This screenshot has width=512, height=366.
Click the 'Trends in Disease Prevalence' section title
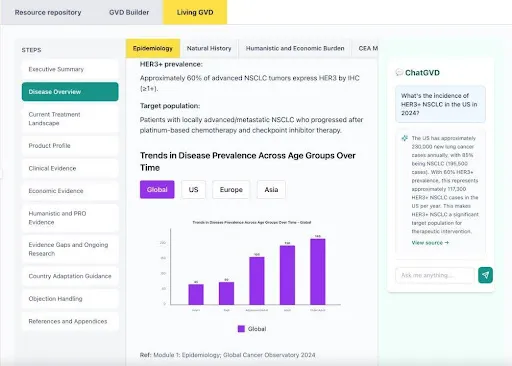pos(248,161)
